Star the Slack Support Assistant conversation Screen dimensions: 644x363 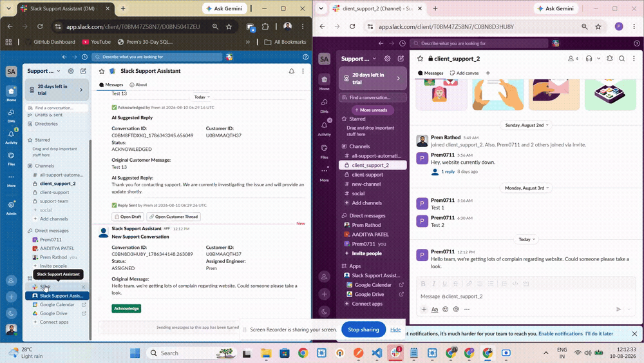[102, 71]
